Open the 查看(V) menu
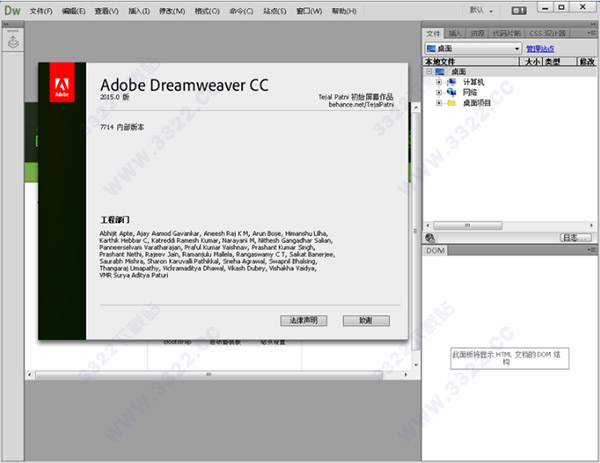This screenshot has height=463, width=600. point(106,11)
